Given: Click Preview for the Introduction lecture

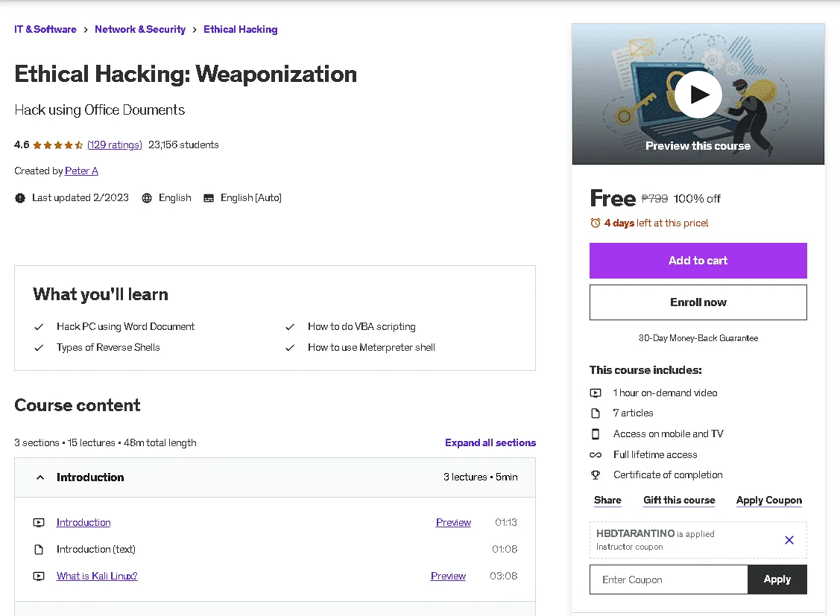Looking at the screenshot, I should click(x=453, y=522).
